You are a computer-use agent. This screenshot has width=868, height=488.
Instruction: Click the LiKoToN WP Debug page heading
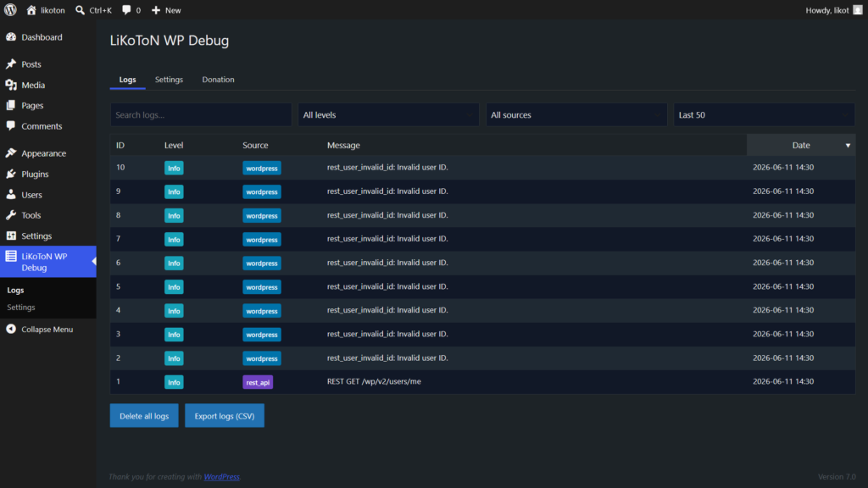(x=170, y=41)
